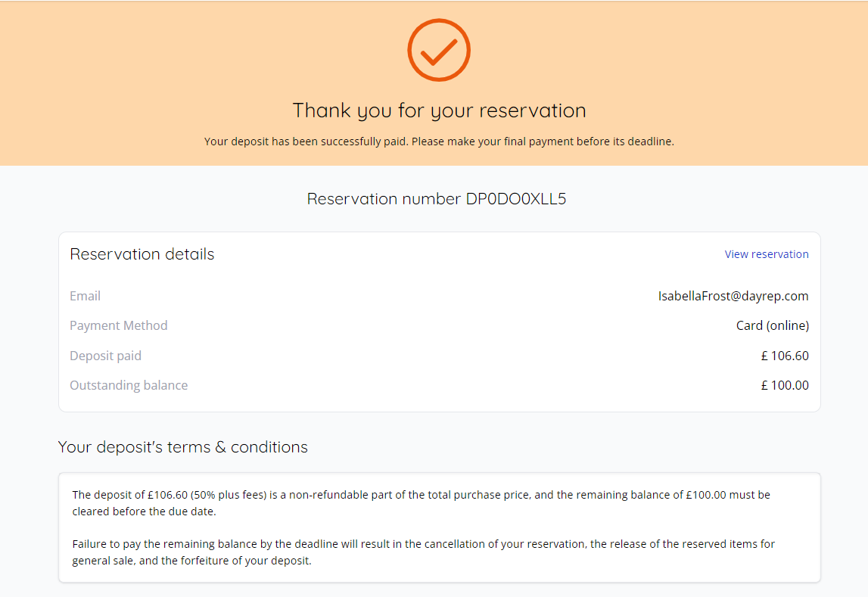Click the IsabellaFrost@dayrep.com email address
The image size is (868, 597).
(x=733, y=296)
